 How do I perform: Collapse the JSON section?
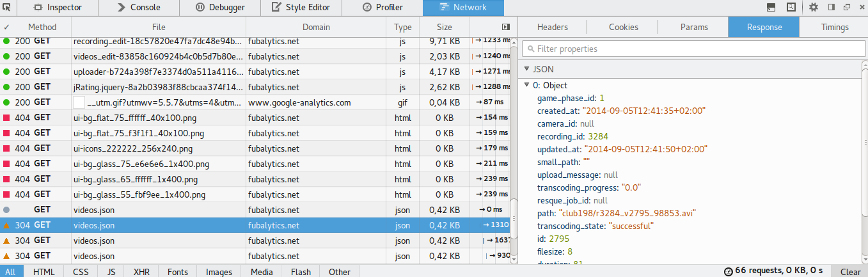click(x=527, y=69)
